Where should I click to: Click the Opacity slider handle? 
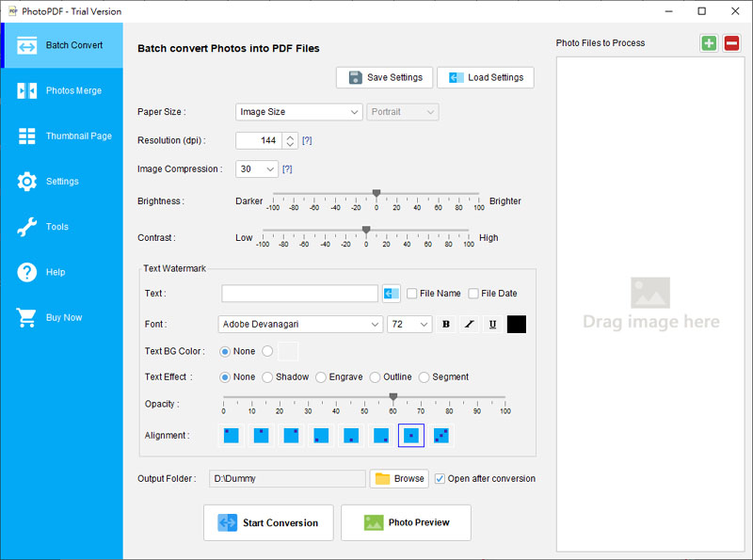[x=393, y=397]
